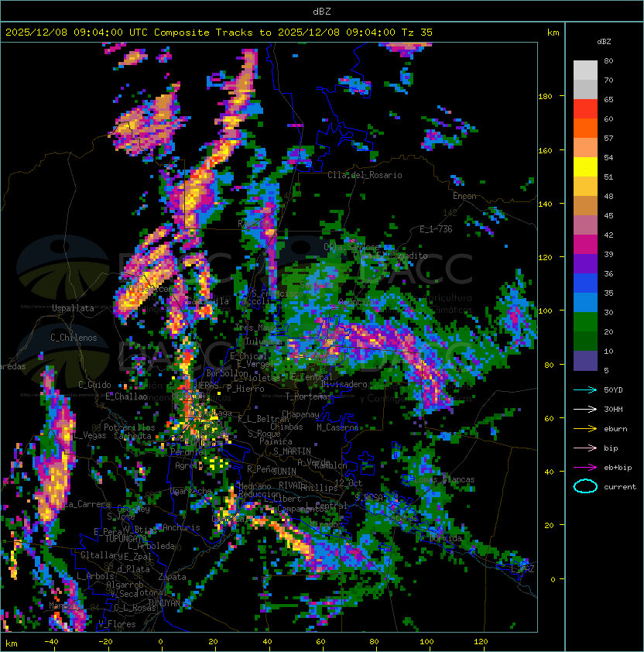Click the 'Clla.del_Rosario' map label
Viewport: 644px width, 652px height.
[x=365, y=175]
